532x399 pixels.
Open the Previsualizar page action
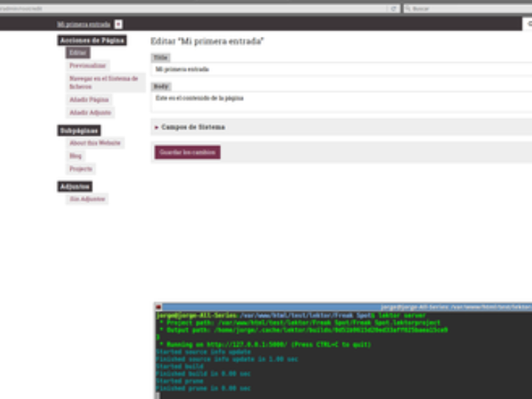[88, 66]
